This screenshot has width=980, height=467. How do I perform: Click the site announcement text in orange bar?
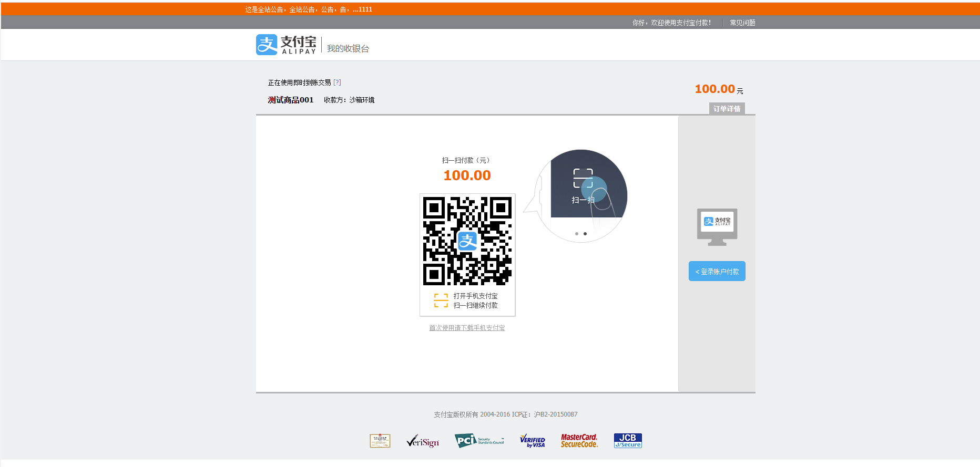tap(309, 9)
